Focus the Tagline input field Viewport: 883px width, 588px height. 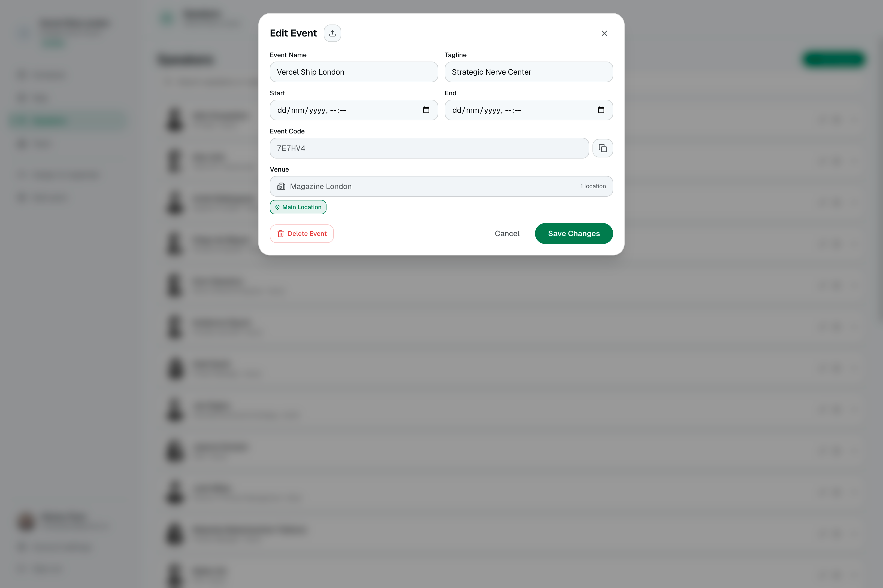pyautogui.click(x=528, y=72)
